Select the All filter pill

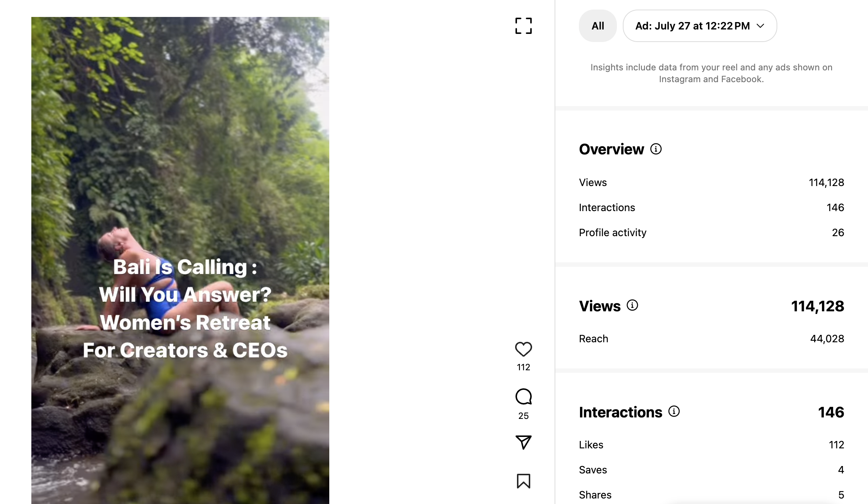point(597,26)
